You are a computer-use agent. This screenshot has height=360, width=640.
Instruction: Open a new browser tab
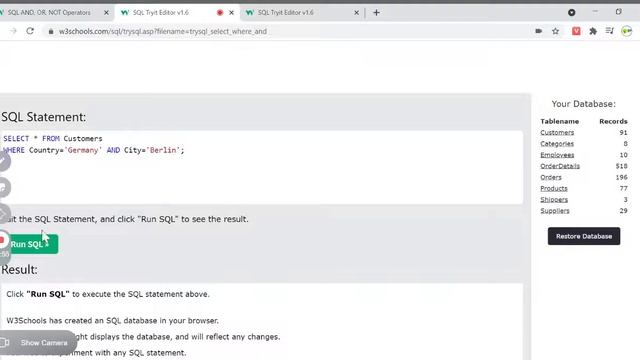point(376,13)
